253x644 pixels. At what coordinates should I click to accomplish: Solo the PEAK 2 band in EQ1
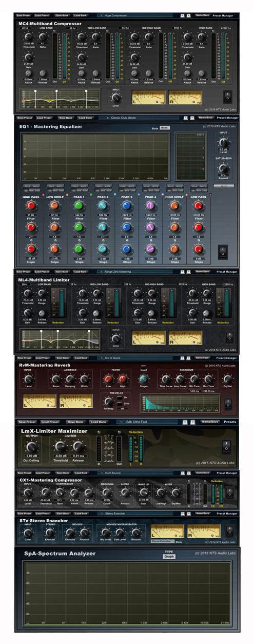(99, 186)
